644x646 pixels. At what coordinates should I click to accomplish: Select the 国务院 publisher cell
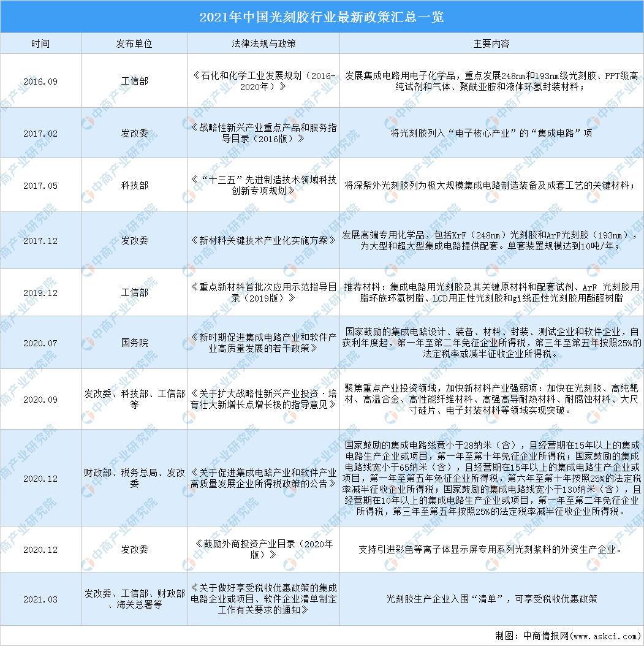[x=134, y=343]
